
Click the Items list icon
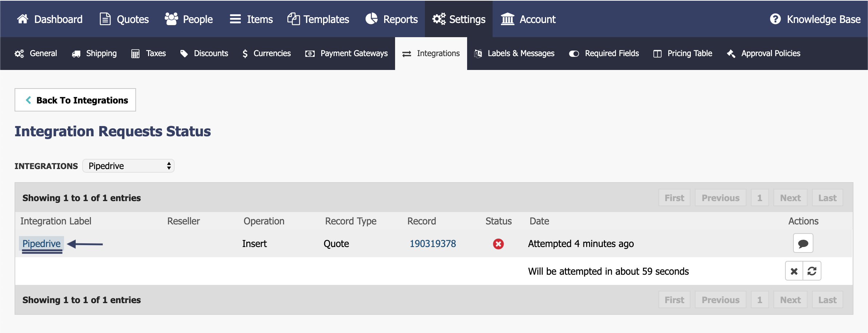[235, 19]
